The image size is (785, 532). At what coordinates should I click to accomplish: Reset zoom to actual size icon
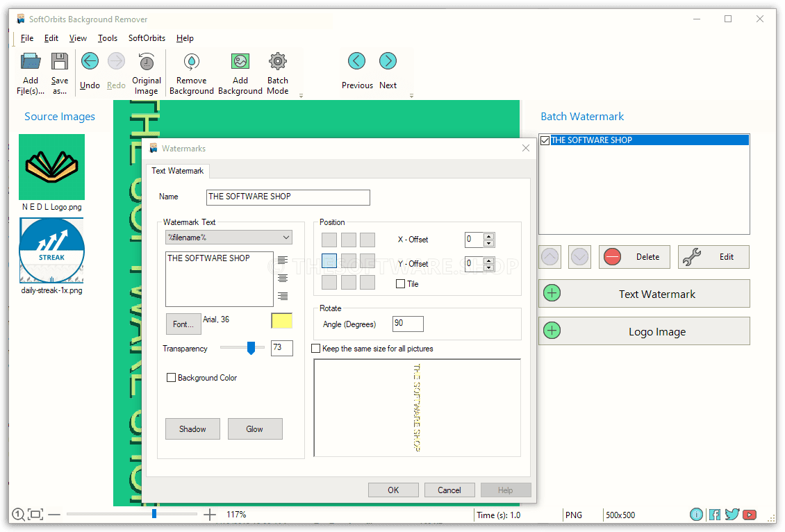pos(18,515)
